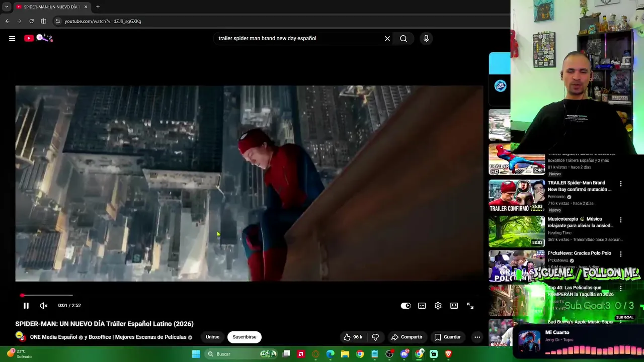Image resolution: width=644 pixels, height=362 pixels.
Task: Click the channel avatar below the title
Action: pos(20,336)
